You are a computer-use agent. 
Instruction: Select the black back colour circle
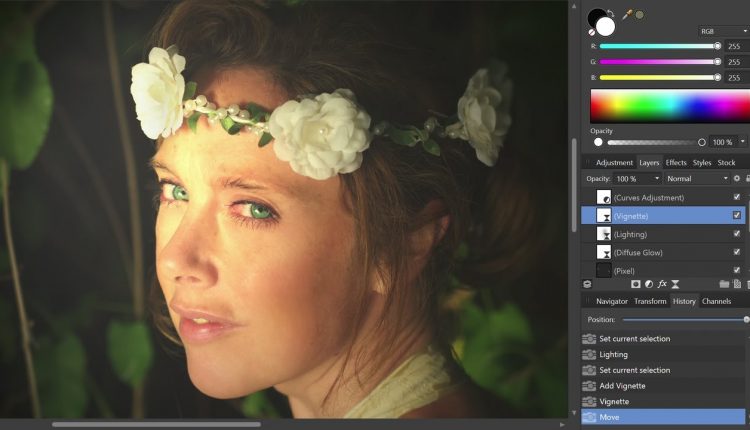tap(596, 17)
